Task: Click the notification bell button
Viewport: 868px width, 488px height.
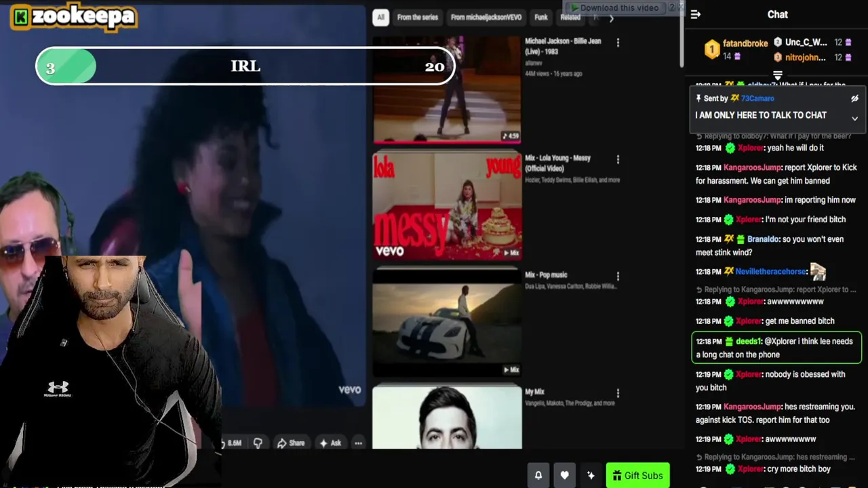Action: point(538,476)
